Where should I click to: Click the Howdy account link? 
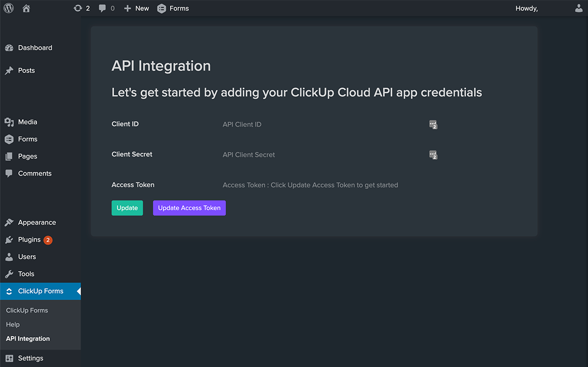click(x=526, y=8)
